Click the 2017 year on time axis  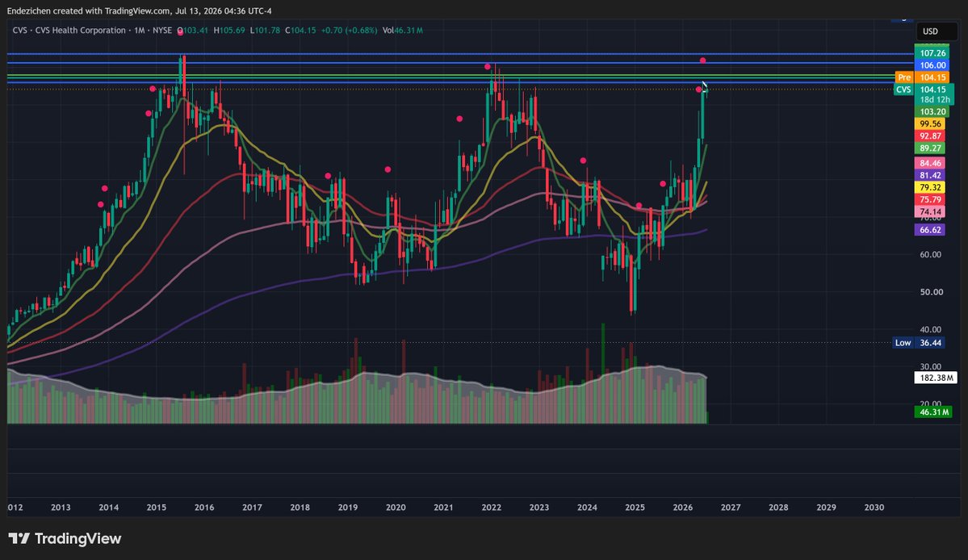point(252,507)
